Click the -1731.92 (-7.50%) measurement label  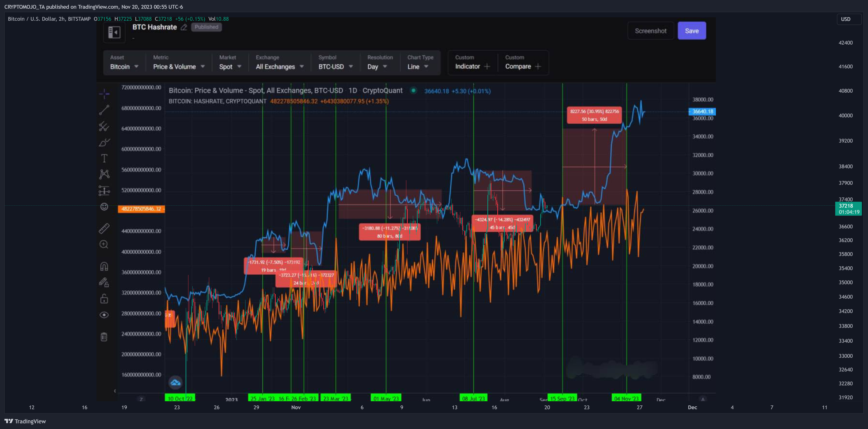click(274, 266)
